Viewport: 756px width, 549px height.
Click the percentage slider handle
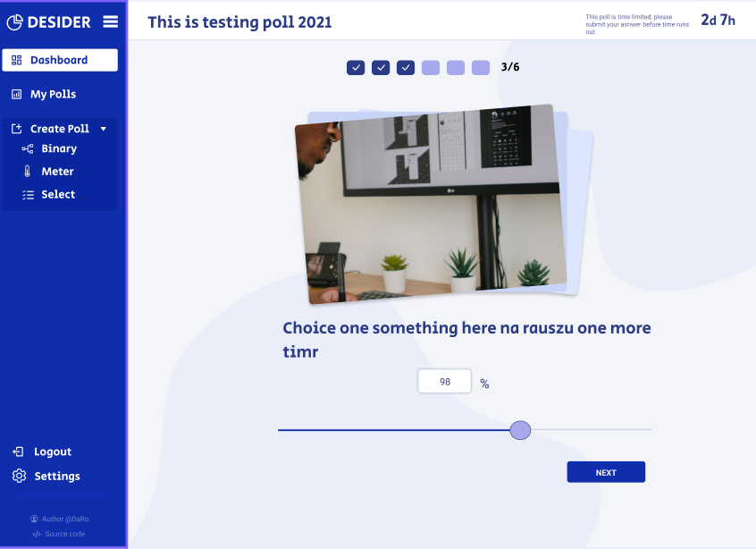point(520,430)
